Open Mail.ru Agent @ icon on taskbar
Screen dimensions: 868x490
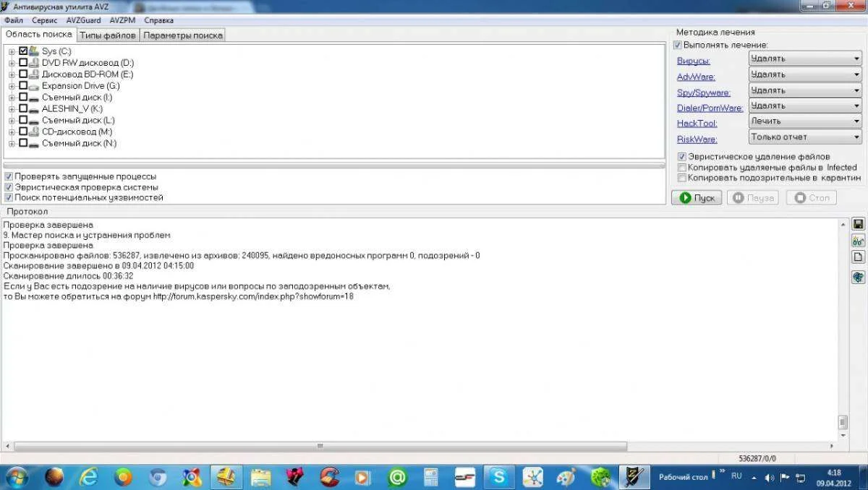(x=396, y=477)
